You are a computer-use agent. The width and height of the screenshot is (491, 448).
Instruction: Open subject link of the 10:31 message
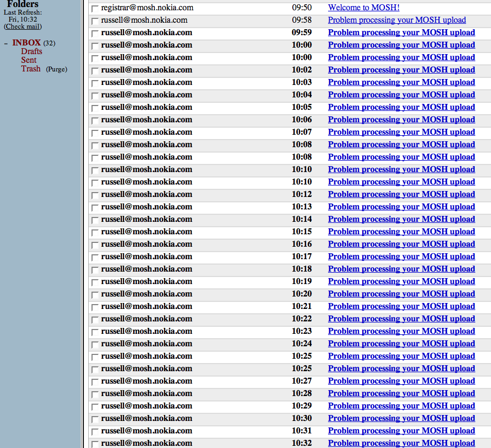coord(402,431)
